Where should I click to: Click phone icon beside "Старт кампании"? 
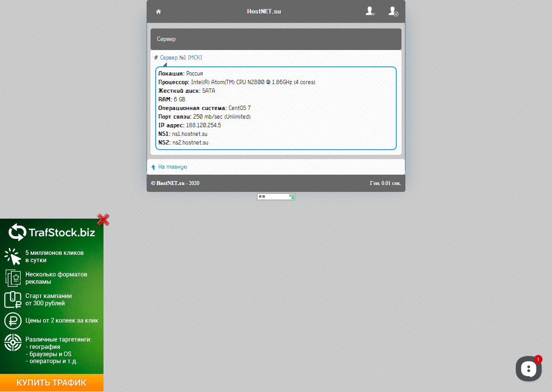(13, 299)
